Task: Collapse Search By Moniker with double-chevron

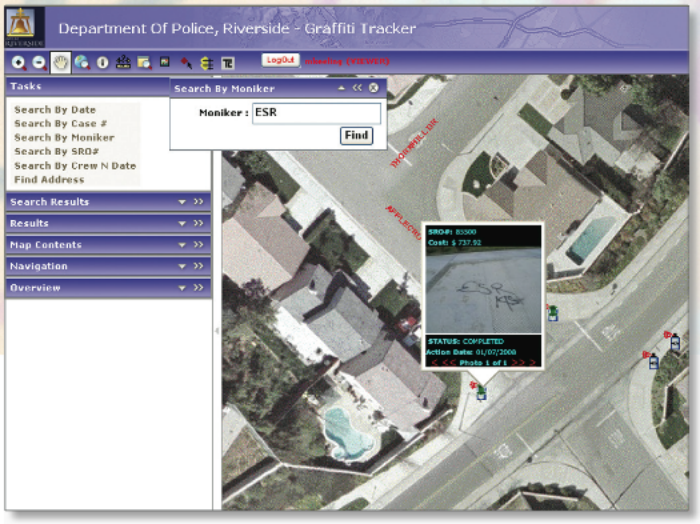Action: pyautogui.click(x=357, y=88)
